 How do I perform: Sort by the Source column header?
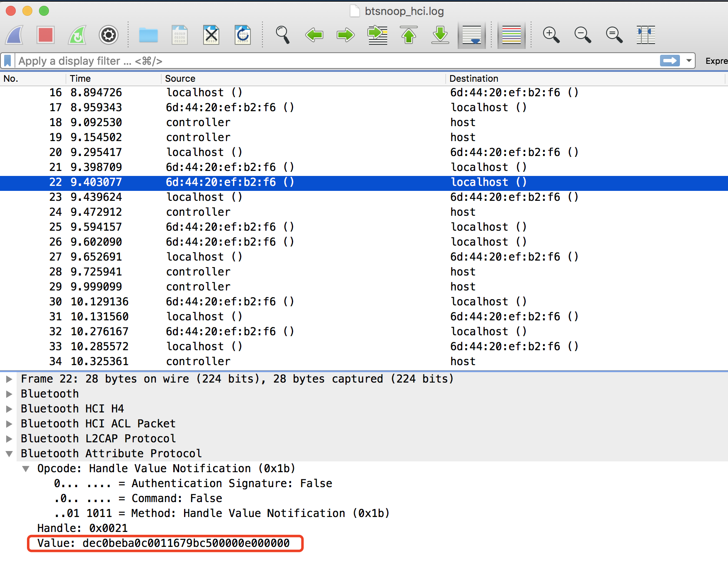[x=303, y=78]
